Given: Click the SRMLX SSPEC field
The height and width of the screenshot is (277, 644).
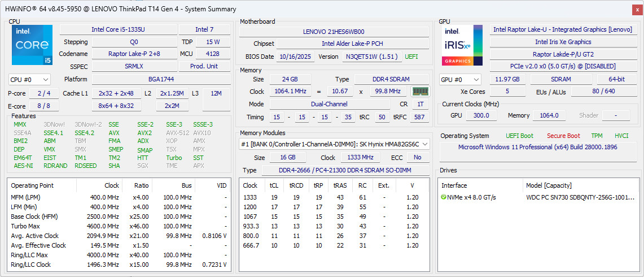Looking at the screenshot, I should click(x=134, y=66).
